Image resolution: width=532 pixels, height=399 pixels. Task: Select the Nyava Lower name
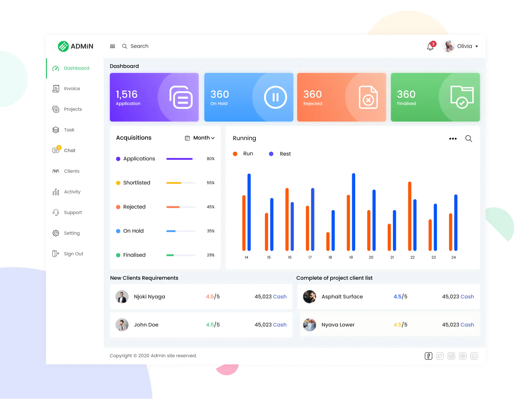tap(338, 325)
